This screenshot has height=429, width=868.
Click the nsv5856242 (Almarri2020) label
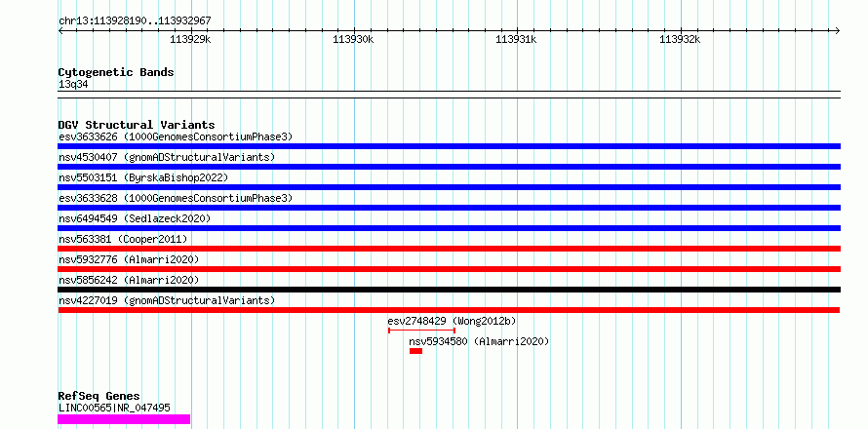pos(129,280)
